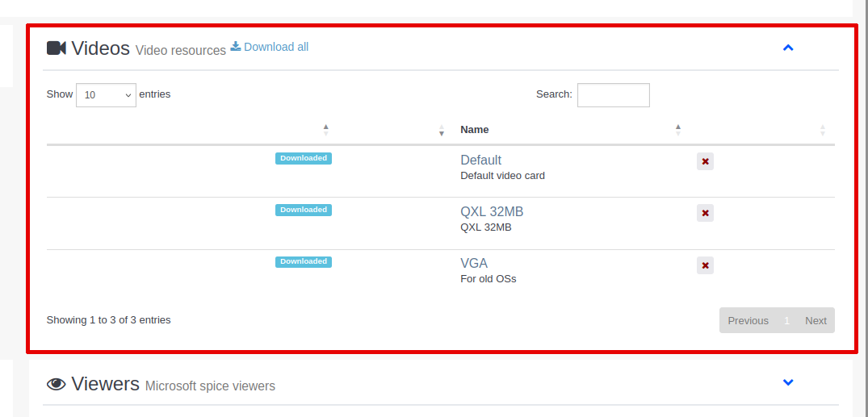
Task: Open the QXL 32MB name link
Action: point(492,211)
